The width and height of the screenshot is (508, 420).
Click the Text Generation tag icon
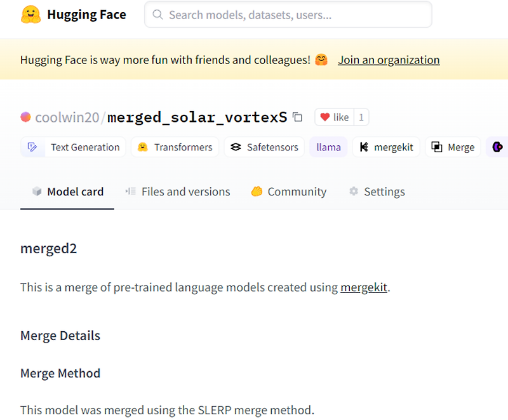(32, 147)
